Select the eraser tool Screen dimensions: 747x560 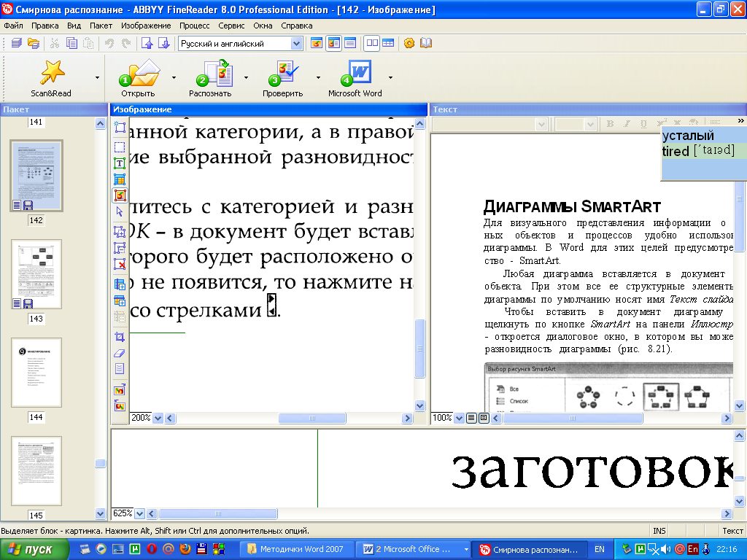point(120,353)
